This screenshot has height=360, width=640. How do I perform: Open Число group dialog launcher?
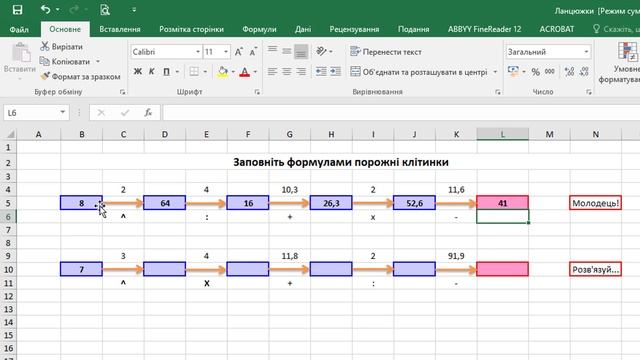[589, 92]
